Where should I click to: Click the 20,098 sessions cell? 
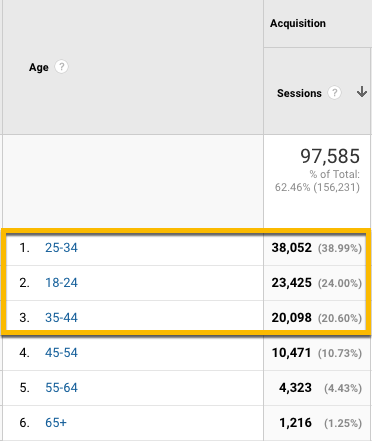click(291, 318)
